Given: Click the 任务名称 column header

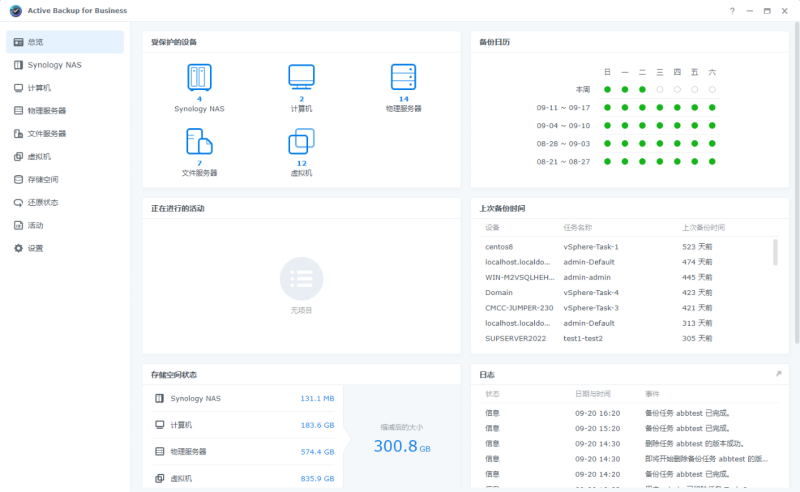Looking at the screenshot, I should [578, 228].
